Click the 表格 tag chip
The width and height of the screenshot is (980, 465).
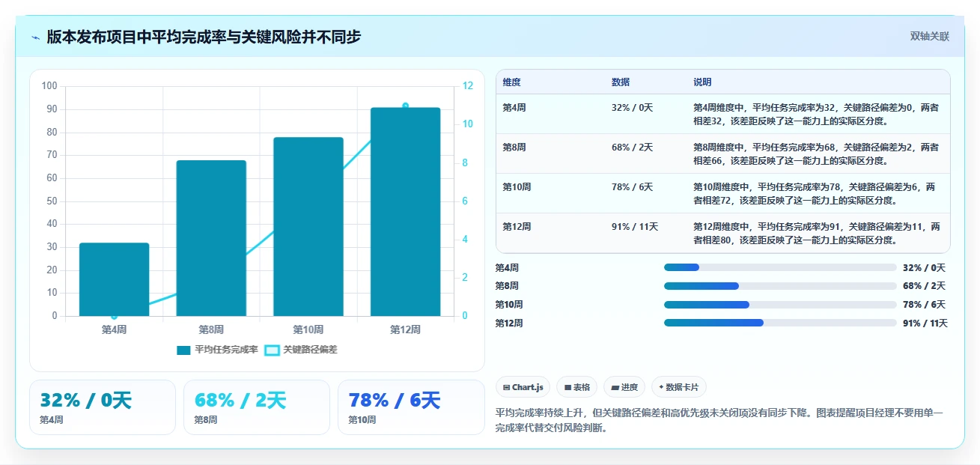[576, 387]
